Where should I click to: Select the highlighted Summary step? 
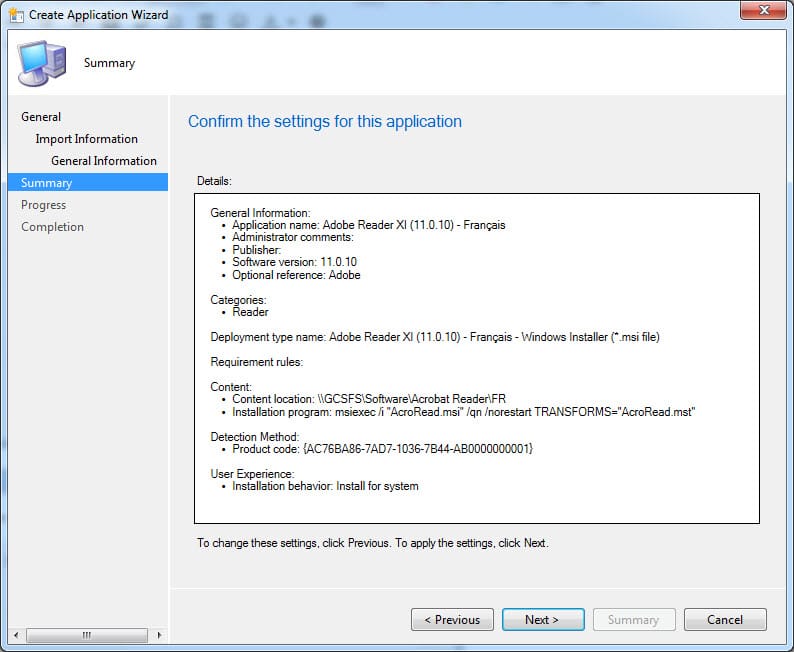[88, 182]
